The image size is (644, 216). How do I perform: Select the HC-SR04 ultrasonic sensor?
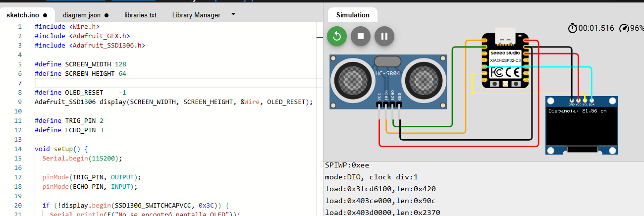388,82
